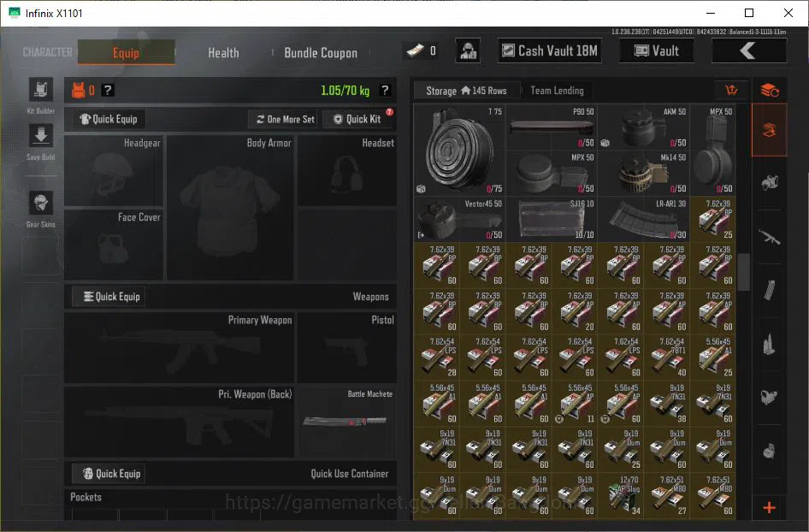
Task: Select the Battle Machete slot
Action: tap(347, 422)
